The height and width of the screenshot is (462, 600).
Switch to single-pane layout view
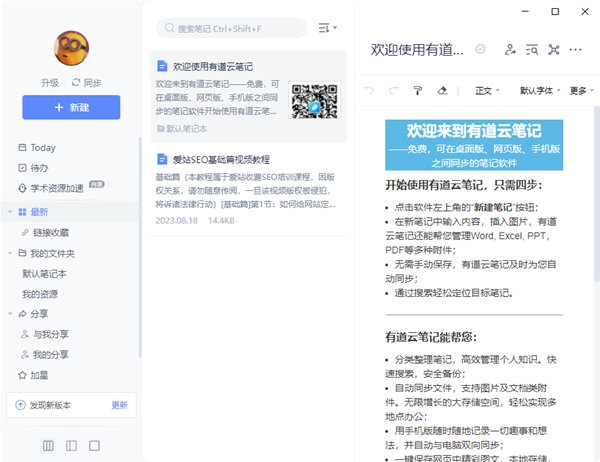95,446
